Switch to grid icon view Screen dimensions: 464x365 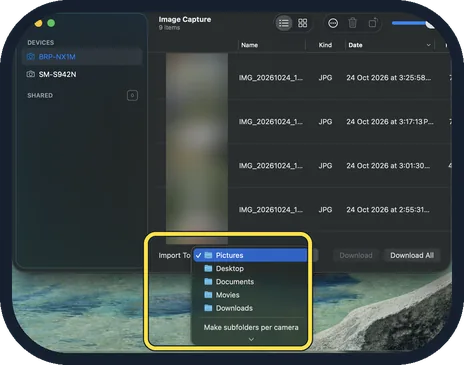click(302, 23)
